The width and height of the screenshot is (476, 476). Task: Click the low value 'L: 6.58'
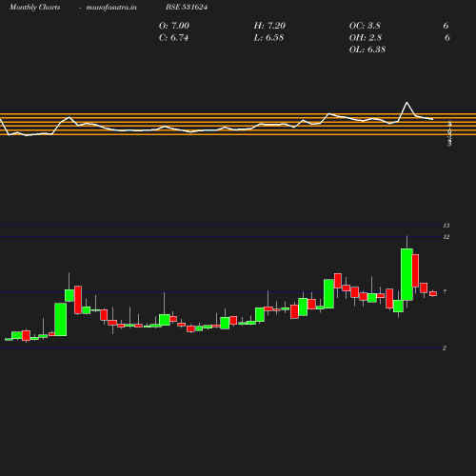coord(268,37)
